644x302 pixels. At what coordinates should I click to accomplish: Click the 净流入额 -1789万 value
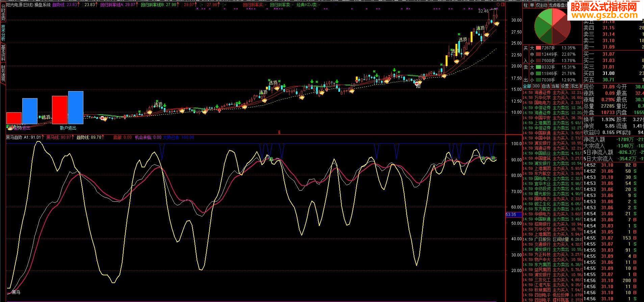point(626,140)
